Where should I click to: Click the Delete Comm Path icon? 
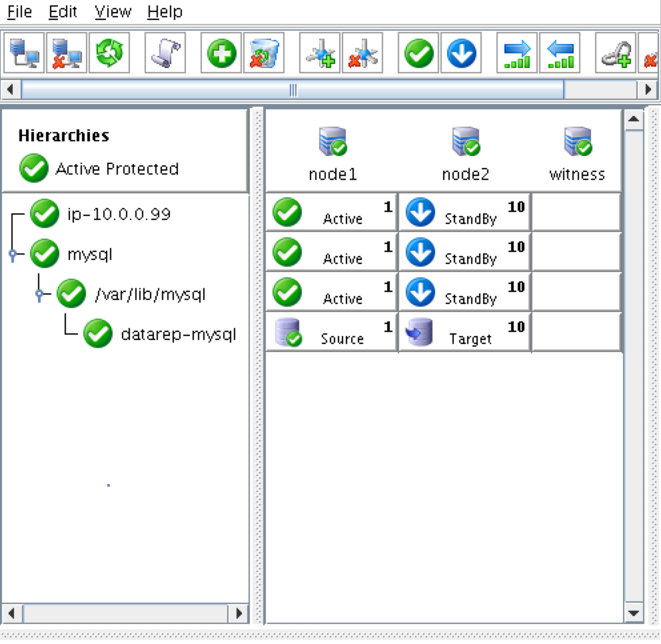click(362, 53)
